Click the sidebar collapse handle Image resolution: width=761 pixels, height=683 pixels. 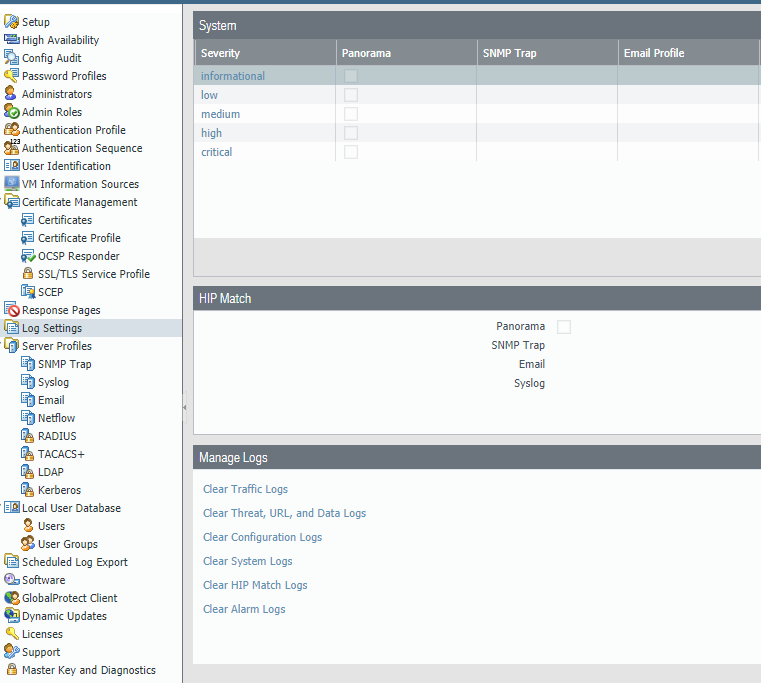tap(184, 406)
